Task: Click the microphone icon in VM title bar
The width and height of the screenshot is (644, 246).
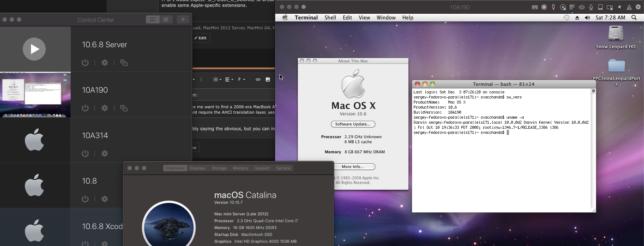Action: click(x=591, y=7)
